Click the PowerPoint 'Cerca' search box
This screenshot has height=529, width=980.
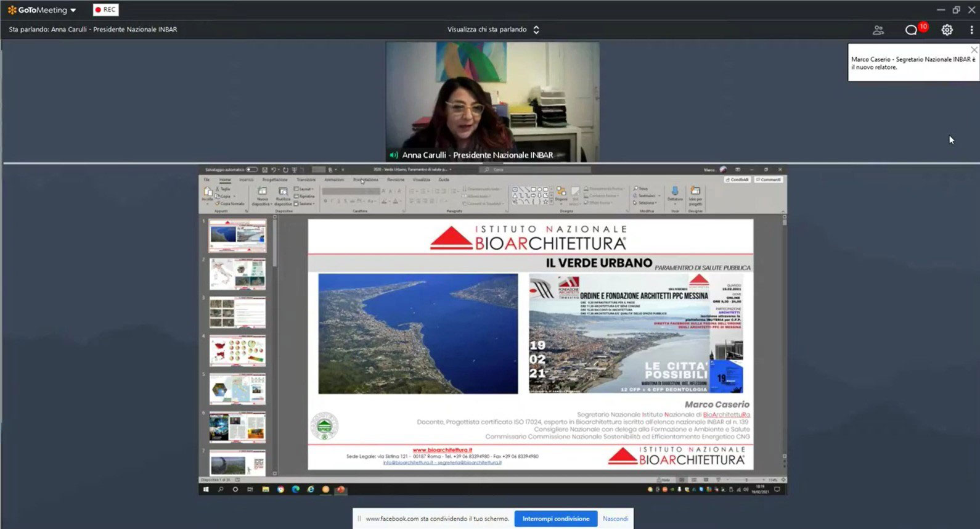(x=535, y=170)
